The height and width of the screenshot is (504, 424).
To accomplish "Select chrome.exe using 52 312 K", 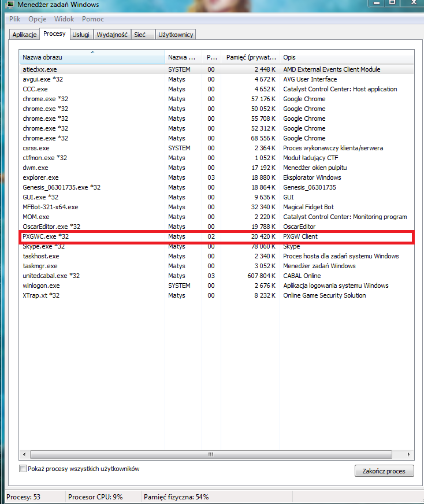I will (217, 128).
